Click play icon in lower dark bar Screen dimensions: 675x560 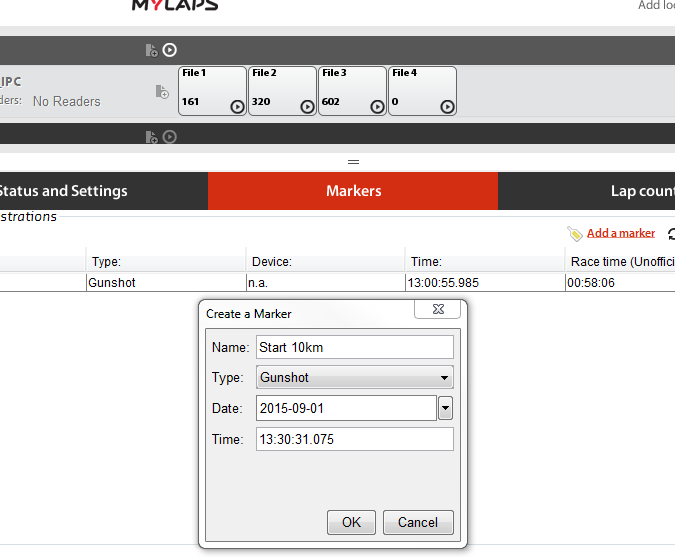[x=170, y=136]
